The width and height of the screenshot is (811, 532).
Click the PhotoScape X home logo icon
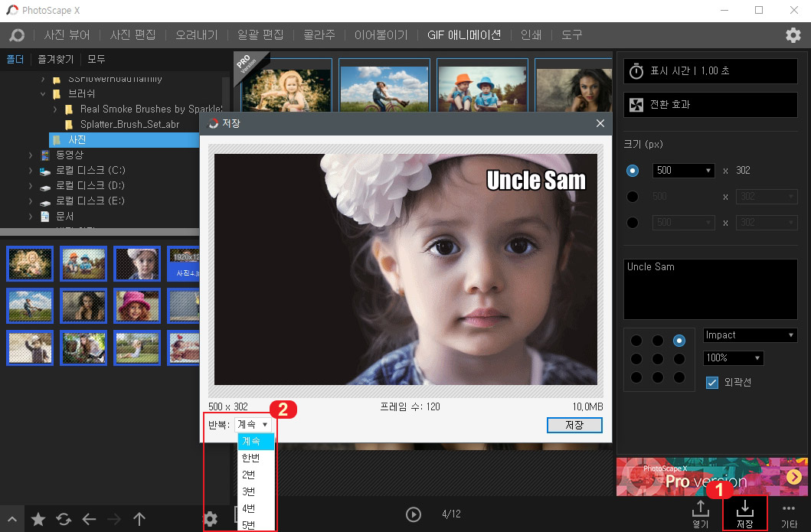click(17, 35)
